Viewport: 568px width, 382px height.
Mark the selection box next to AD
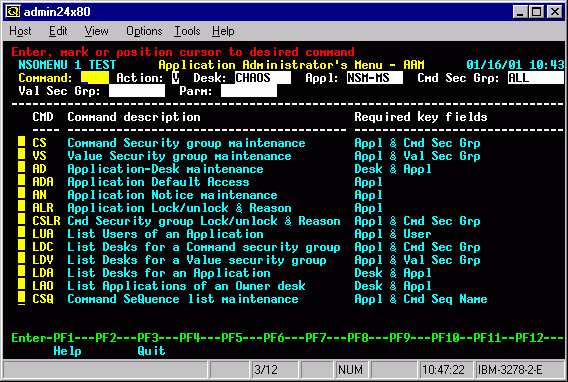click(21, 168)
